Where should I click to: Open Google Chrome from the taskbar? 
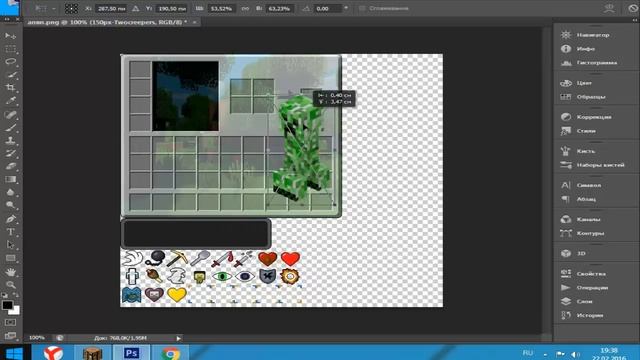click(x=171, y=353)
